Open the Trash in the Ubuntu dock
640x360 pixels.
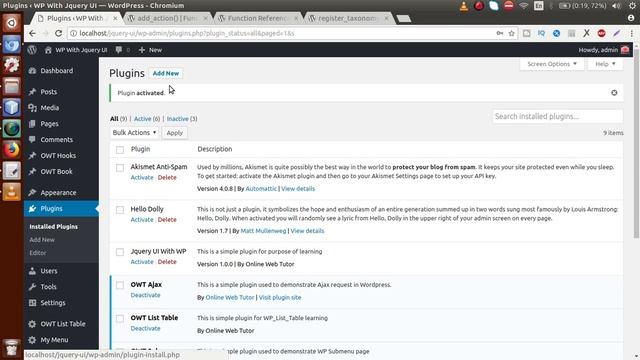click(11, 347)
